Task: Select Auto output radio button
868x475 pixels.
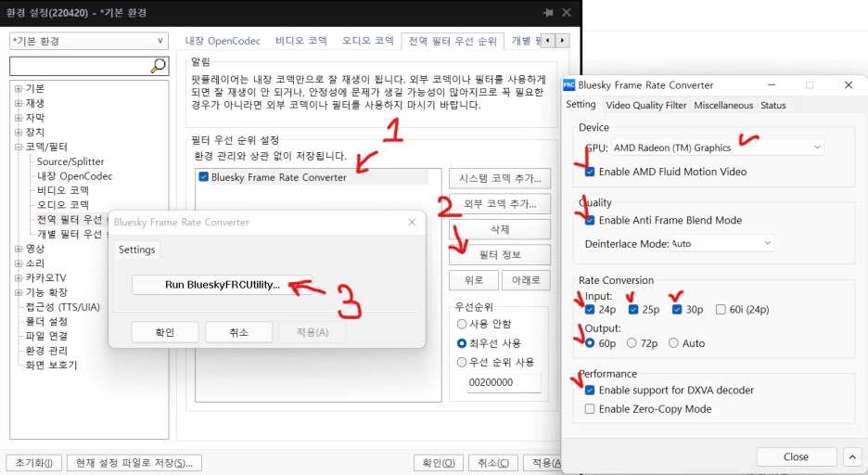Action: coord(673,343)
